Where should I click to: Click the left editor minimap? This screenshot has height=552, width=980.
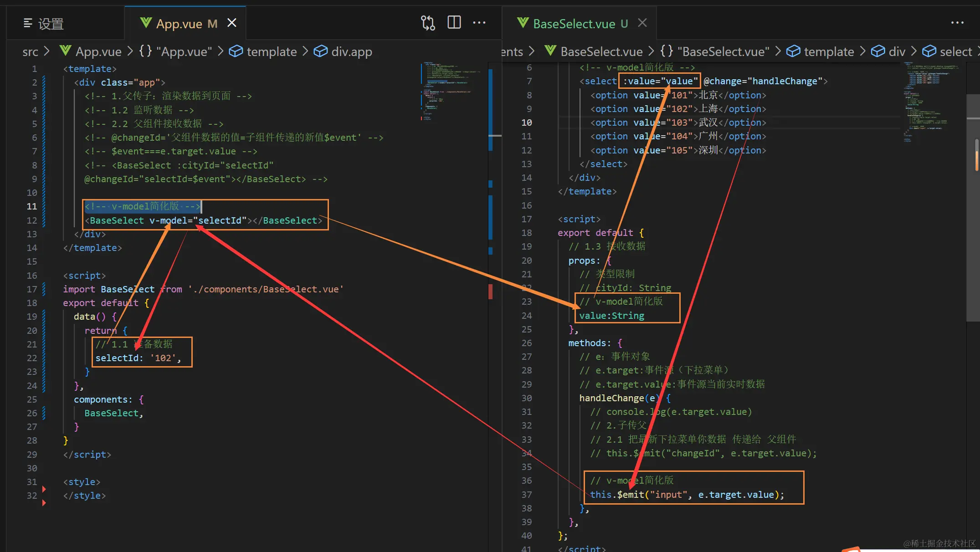452,91
